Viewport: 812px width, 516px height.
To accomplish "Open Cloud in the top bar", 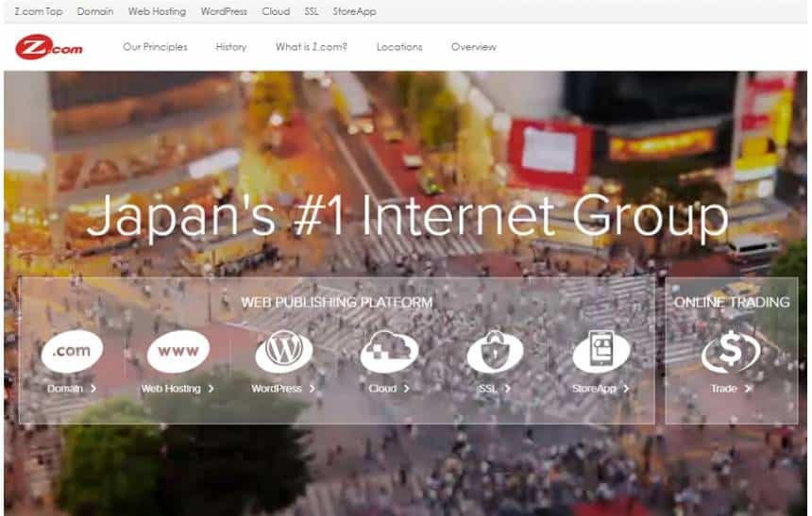I will pyautogui.click(x=276, y=11).
